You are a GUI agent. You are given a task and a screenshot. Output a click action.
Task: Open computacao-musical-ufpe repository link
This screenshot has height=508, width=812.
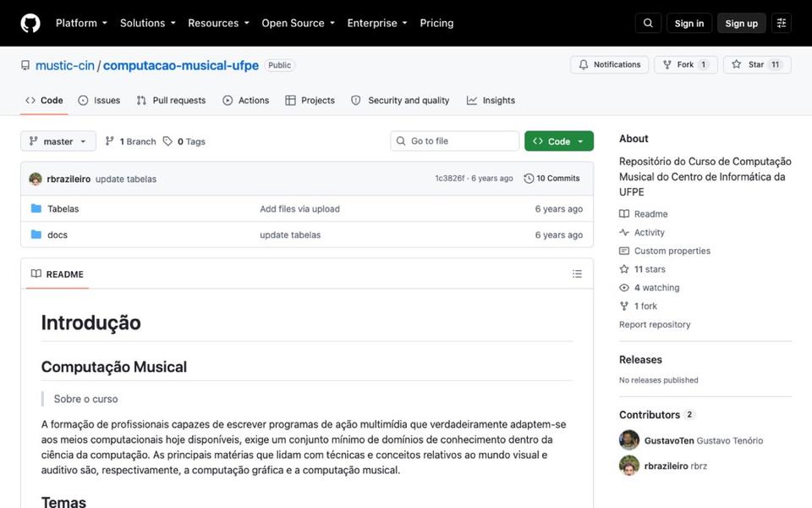tap(181, 65)
